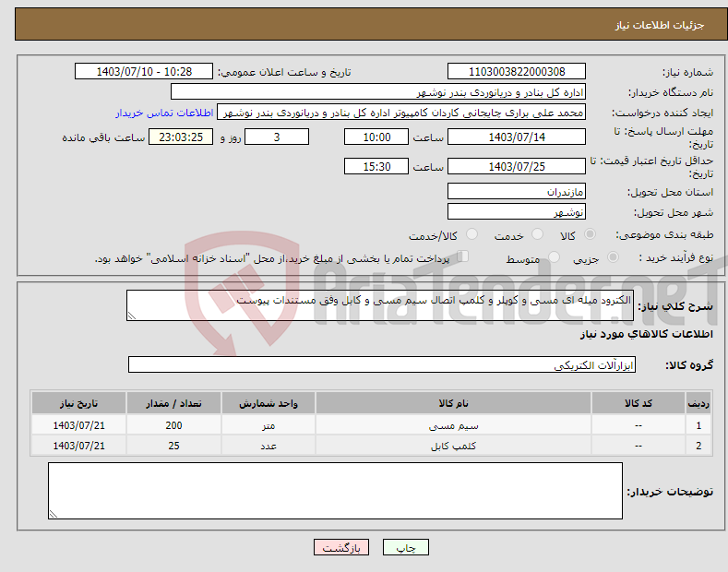Viewport: 728px width, 572px height.
Task: Open اطلاعات تماس خریدار link
Action: click(x=164, y=113)
